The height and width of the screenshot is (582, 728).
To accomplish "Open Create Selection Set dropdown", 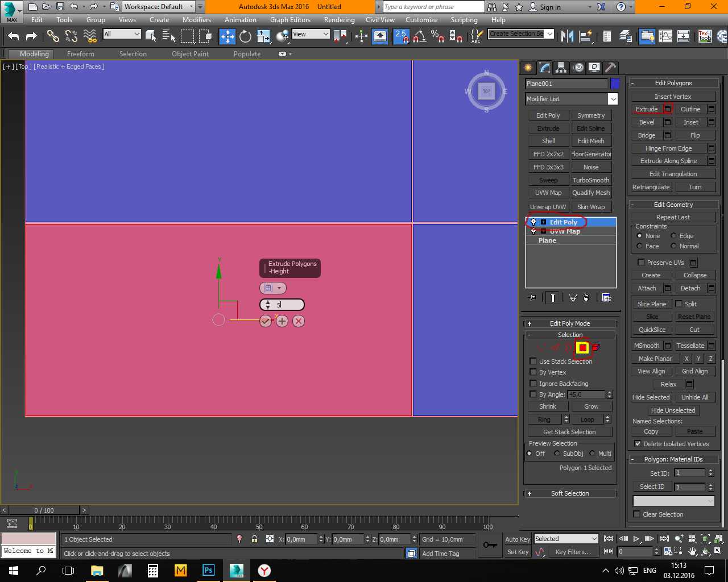I will (x=549, y=34).
